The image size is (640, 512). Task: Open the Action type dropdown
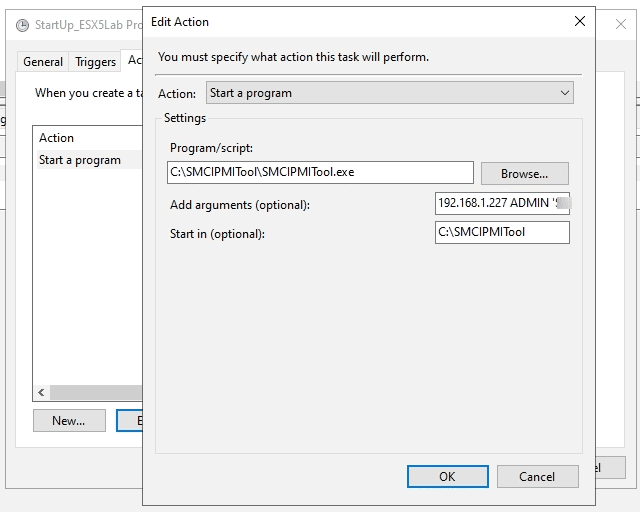coord(390,93)
